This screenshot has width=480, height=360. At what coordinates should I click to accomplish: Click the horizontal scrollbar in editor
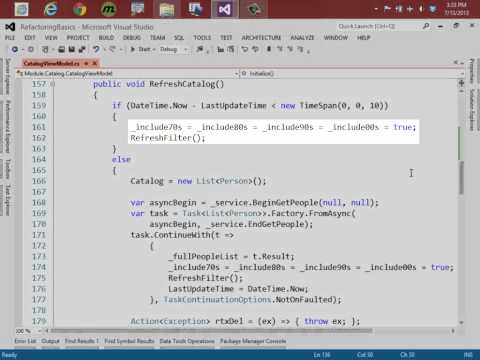tap(211, 331)
